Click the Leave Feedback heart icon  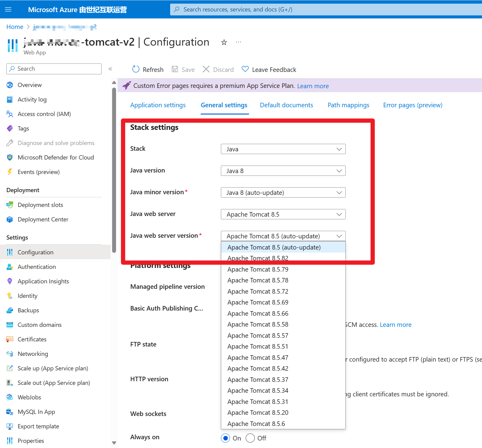245,69
